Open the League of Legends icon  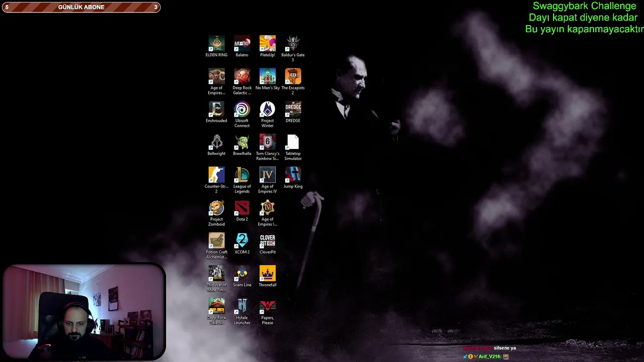pos(242,175)
